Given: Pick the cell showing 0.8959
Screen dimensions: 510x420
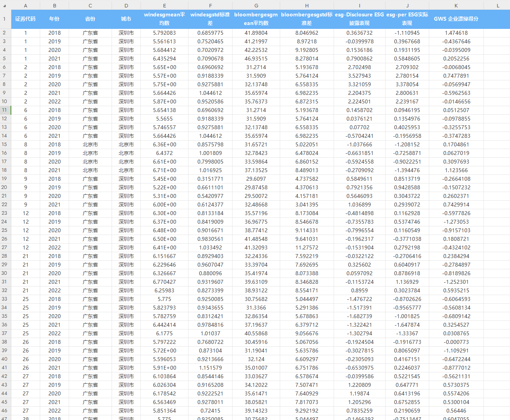Looking at the screenshot, I should tap(359, 290).
